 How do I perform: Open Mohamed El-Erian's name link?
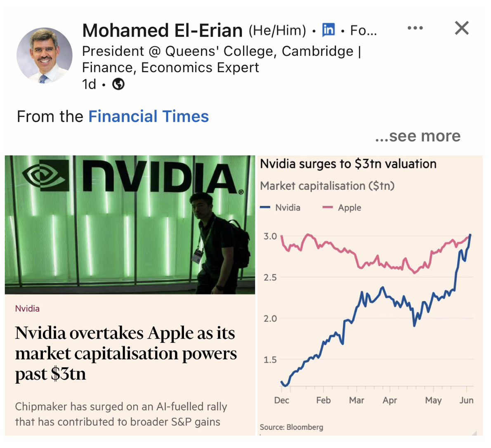pyautogui.click(x=162, y=30)
